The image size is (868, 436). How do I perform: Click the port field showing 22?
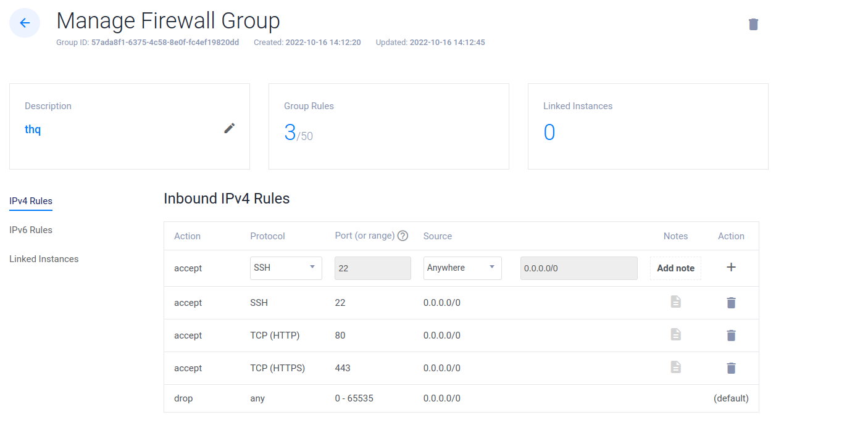(x=372, y=268)
